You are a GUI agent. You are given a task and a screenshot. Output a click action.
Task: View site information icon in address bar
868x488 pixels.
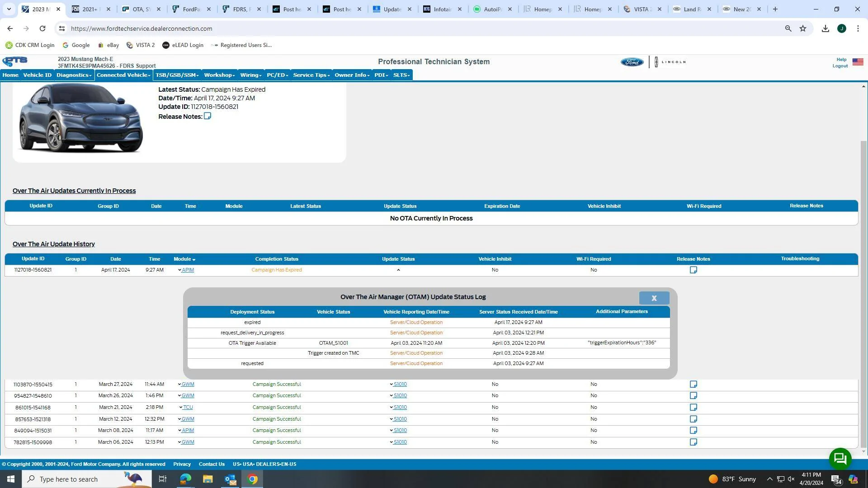(x=62, y=28)
